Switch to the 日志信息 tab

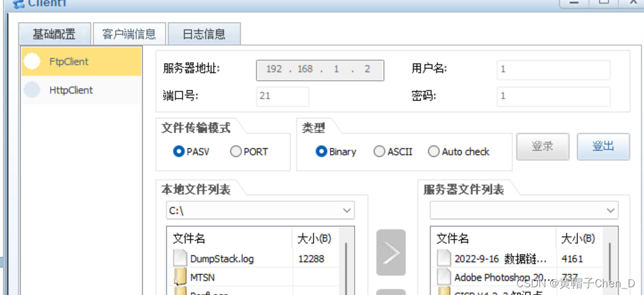[204, 34]
